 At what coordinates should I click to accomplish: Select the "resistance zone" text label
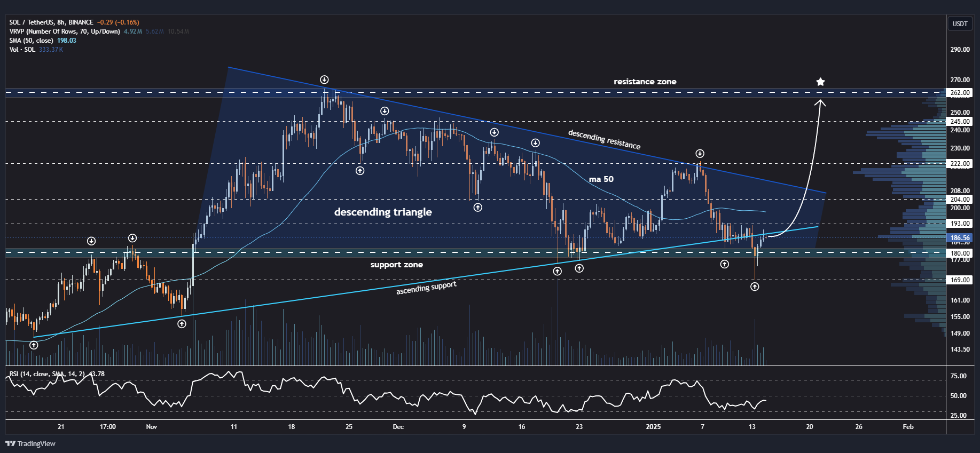(x=645, y=82)
